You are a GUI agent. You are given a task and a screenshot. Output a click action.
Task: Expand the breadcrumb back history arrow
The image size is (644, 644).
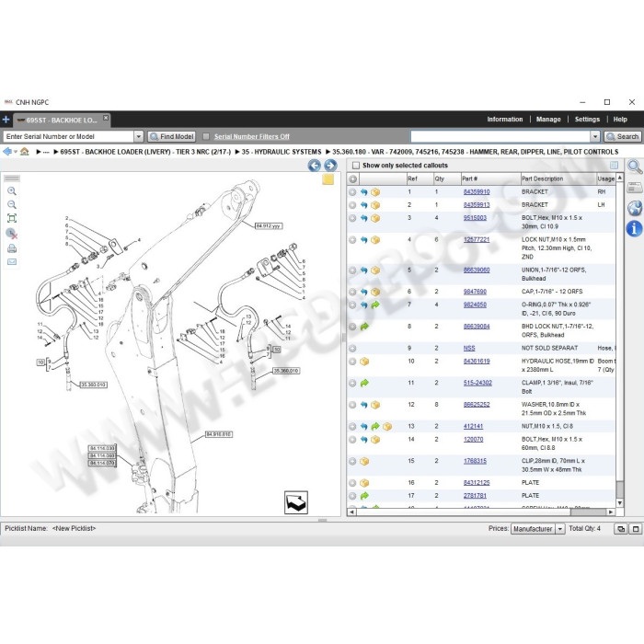[16, 152]
